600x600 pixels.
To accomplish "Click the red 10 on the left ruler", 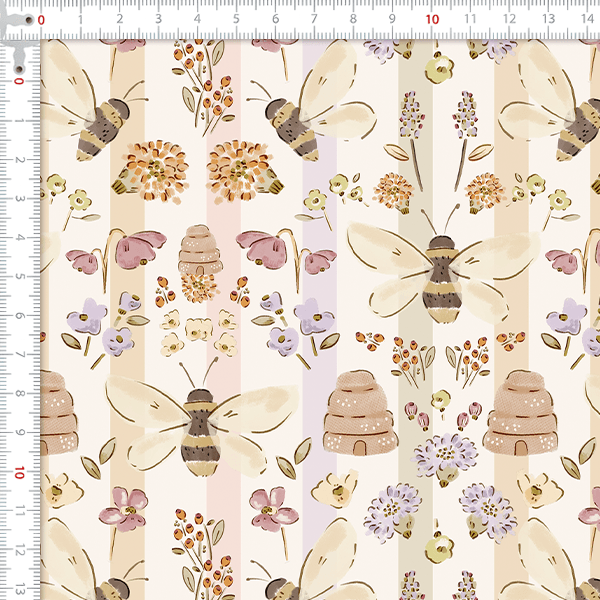I will [x=20, y=471].
